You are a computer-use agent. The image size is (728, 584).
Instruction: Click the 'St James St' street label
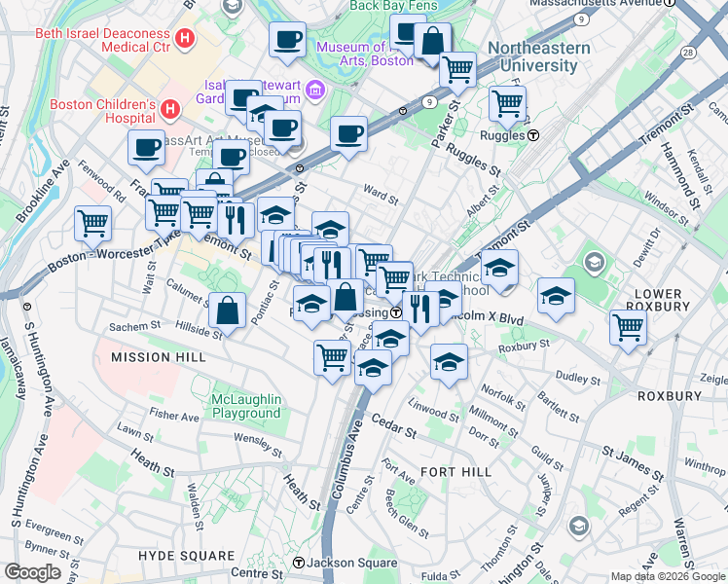pyautogui.click(x=634, y=463)
